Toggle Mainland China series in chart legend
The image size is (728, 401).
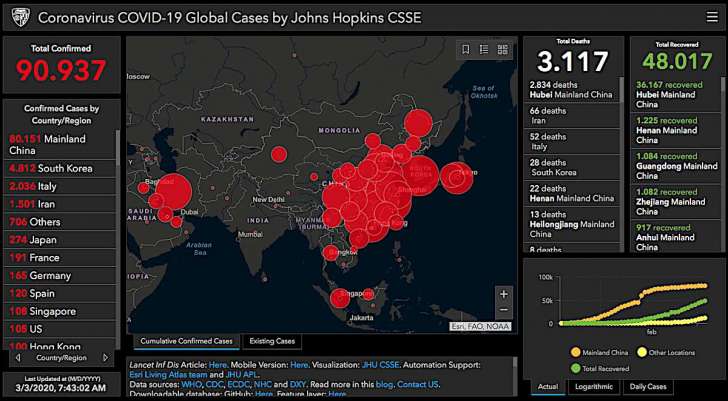coord(599,353)
